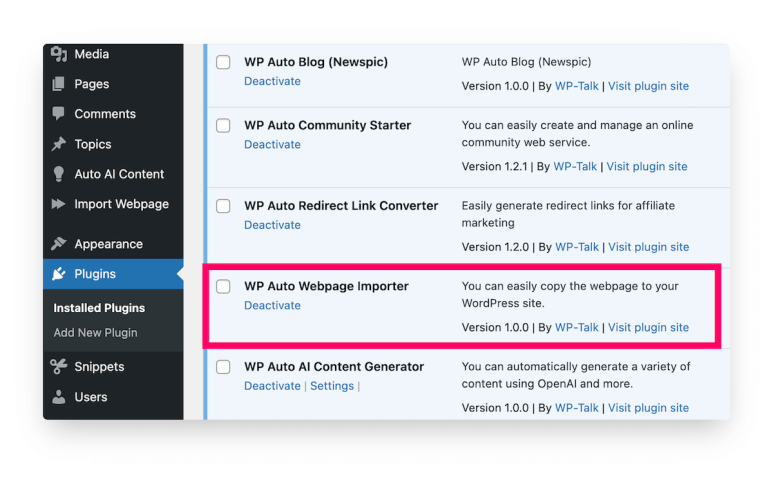Screen dimensions: 773x477
Task: Visit plugin site for AI Content Generator
Action: 648,408
